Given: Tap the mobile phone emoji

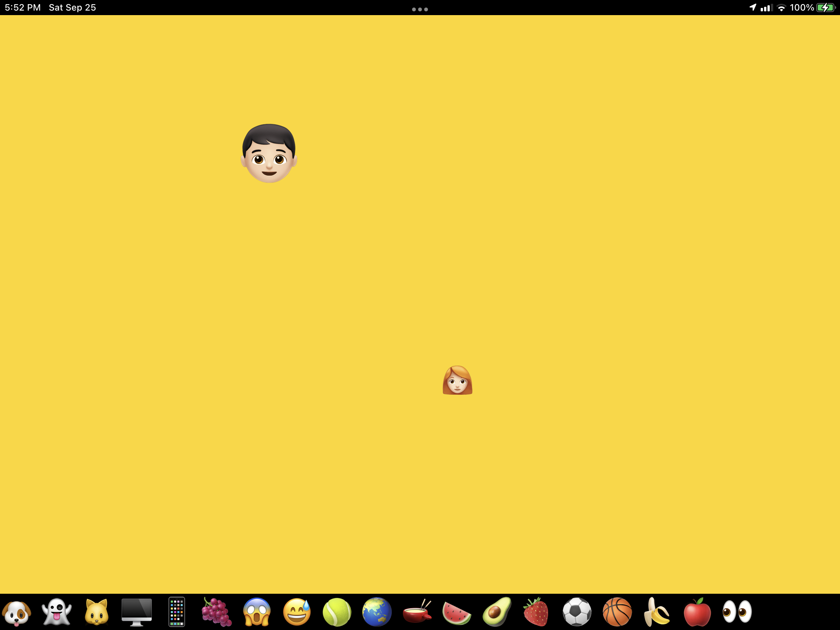Looking at the screenshot, I should pos(177,612).
